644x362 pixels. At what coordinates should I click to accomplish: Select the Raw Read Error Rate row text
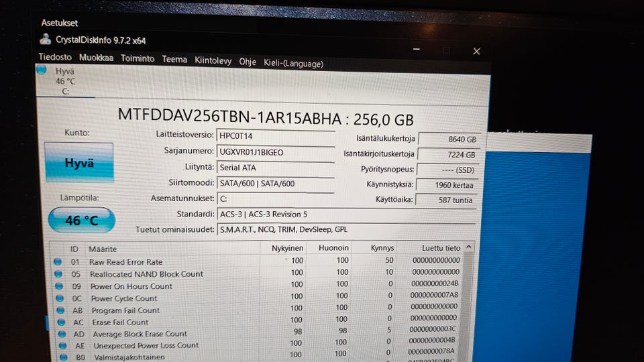click(x=125, y=261)
